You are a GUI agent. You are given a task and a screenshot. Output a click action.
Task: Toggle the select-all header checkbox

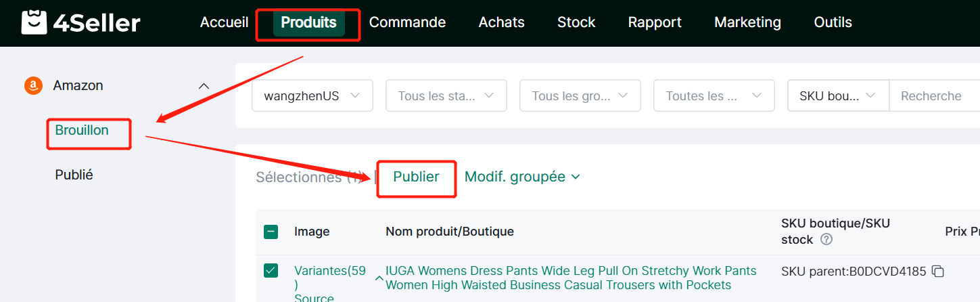tap(271, 232)
